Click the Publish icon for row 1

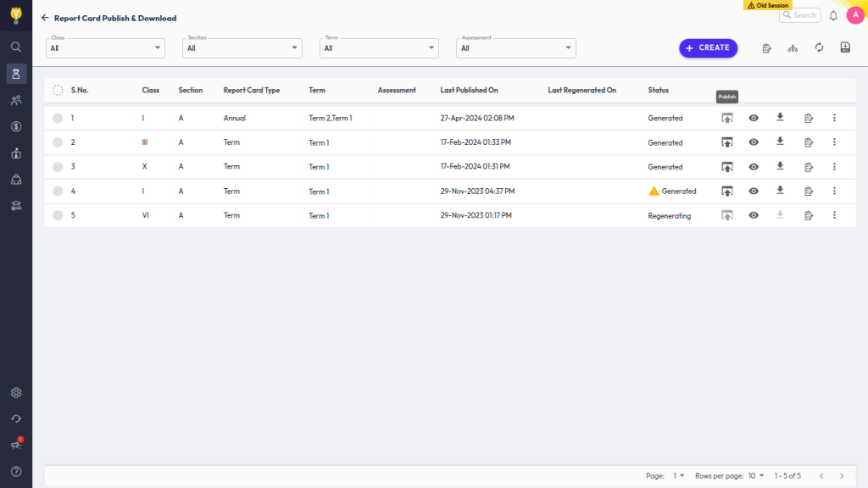pos(726,119)
